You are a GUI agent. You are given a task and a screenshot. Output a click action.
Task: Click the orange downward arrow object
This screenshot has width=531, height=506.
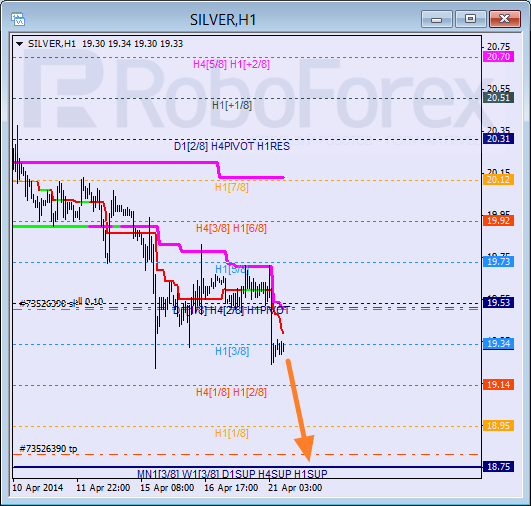(300, 410)
